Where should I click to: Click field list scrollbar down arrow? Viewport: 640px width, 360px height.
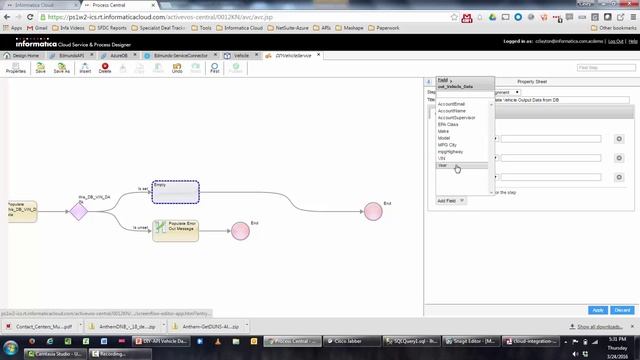point(491,192)
